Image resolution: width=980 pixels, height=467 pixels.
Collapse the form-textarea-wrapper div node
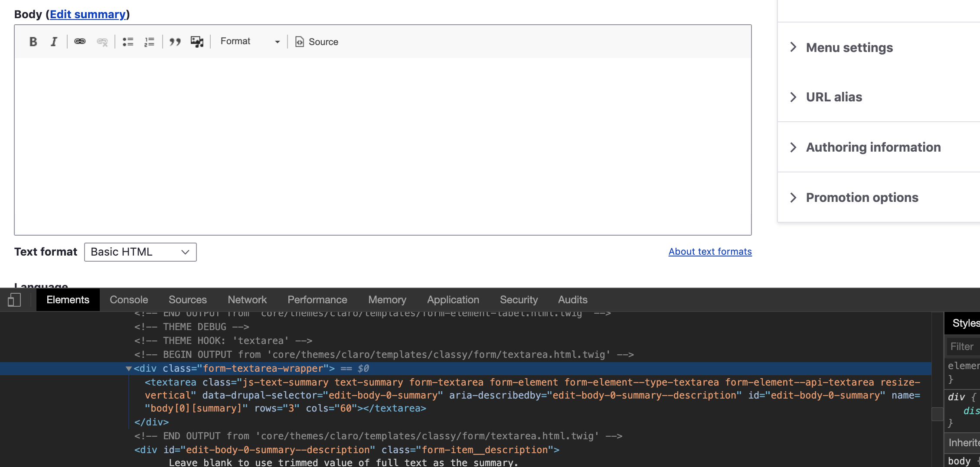point(128,368)
